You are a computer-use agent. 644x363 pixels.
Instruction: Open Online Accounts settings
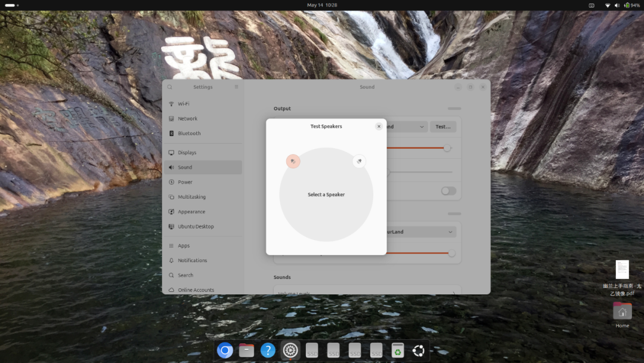click(x=203, y=290)
